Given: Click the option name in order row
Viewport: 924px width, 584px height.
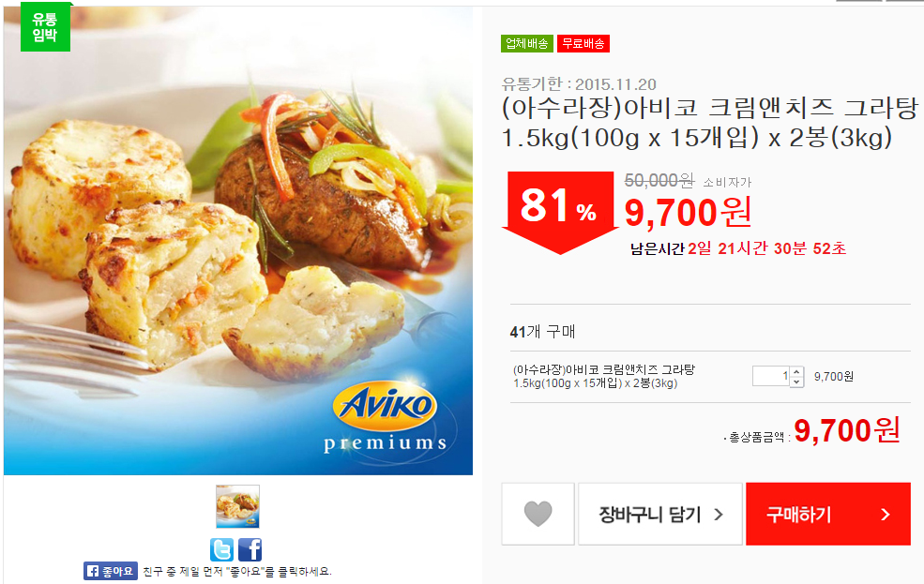Looking at the screenshot, I should [604, 376].
